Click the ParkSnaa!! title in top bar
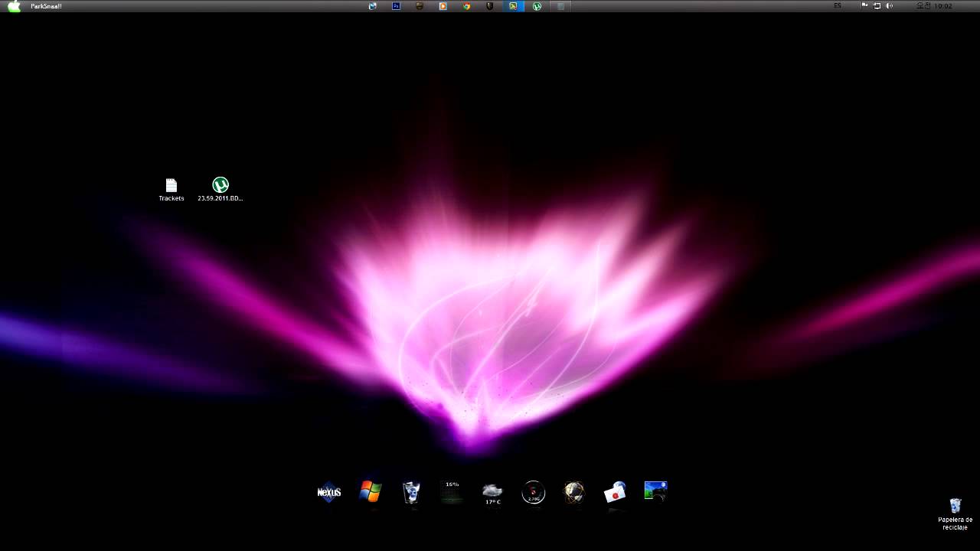The width and height of the screenshot is (980, 551). [46, 6]
